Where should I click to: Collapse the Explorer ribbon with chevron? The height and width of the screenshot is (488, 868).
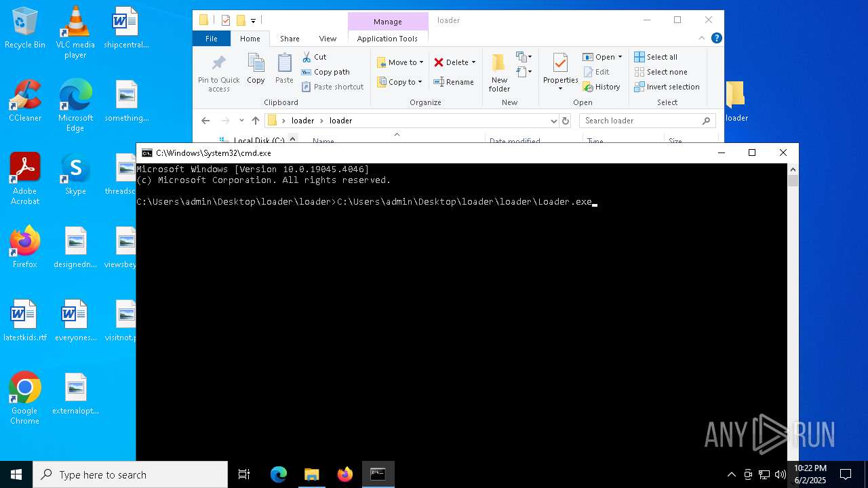pyautogui.click(x=703, y=39)
